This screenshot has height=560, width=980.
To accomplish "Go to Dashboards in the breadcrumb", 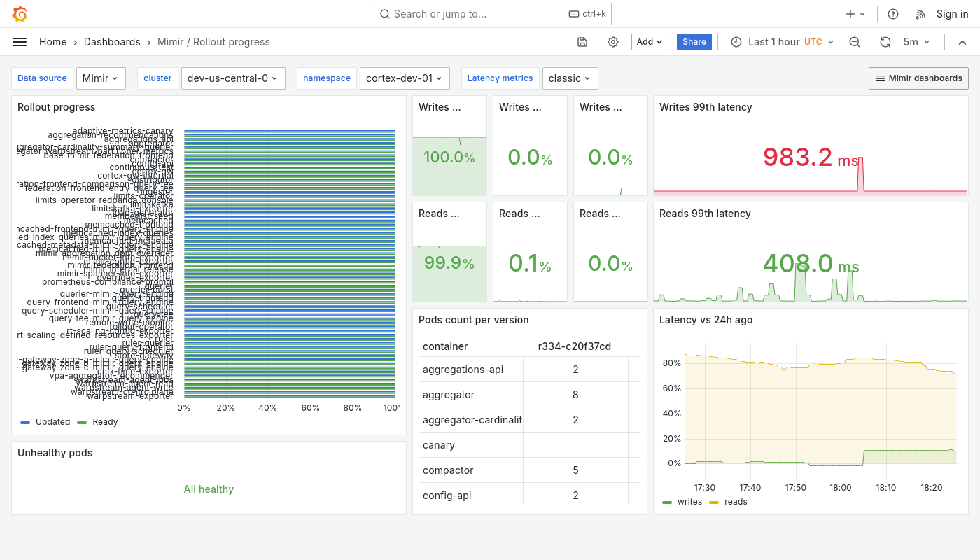I will (112, 42).
